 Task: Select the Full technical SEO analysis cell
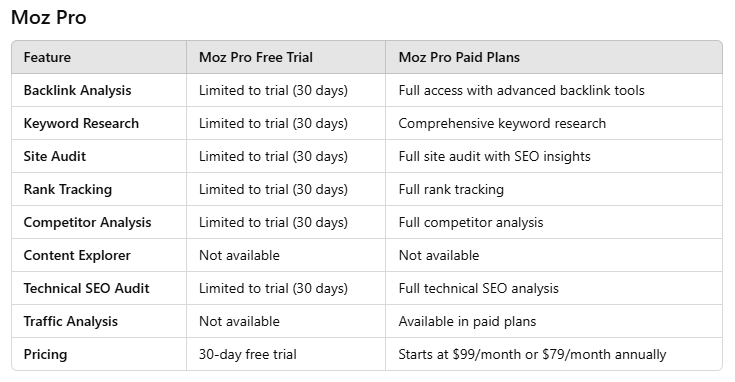point(479,288)
